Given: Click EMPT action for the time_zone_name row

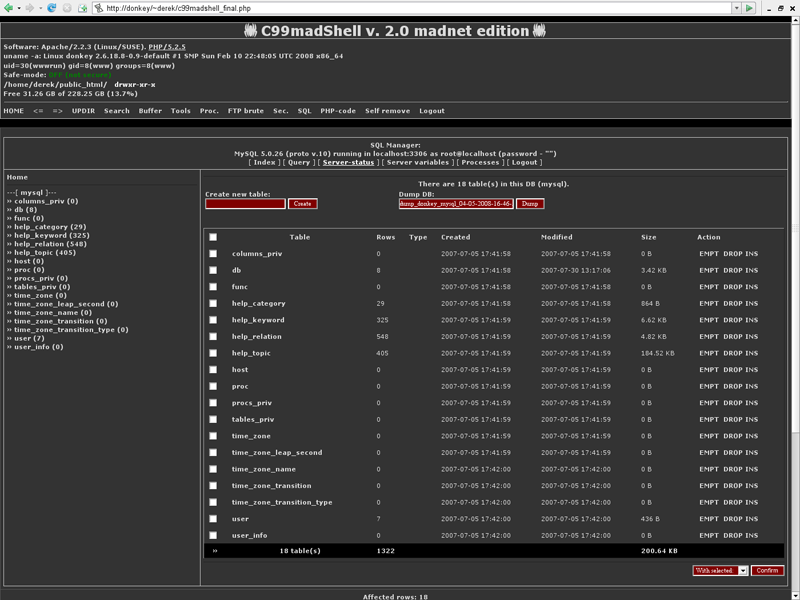Looking at the screenshot, I should coord(709,469).
